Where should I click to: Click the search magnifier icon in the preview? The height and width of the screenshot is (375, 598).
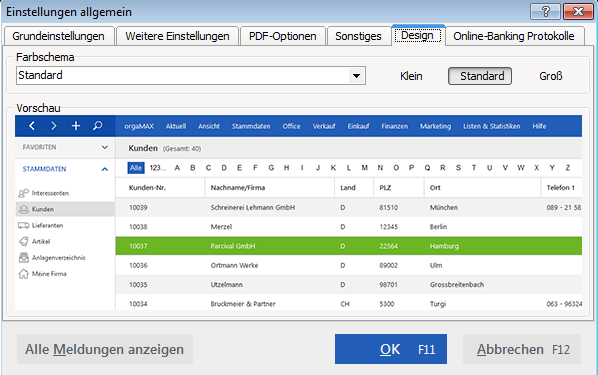tap(98, 126)
